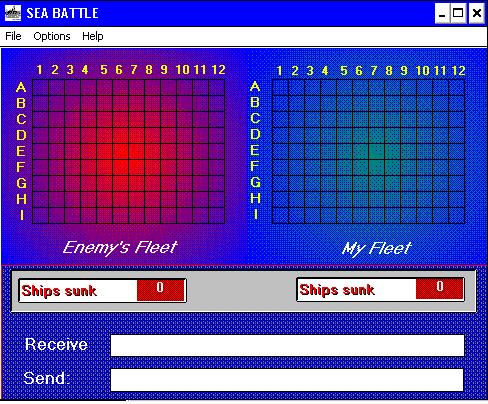Open the Help menu
The width and height of the screenshot is (488, 404).
[93, 36]
